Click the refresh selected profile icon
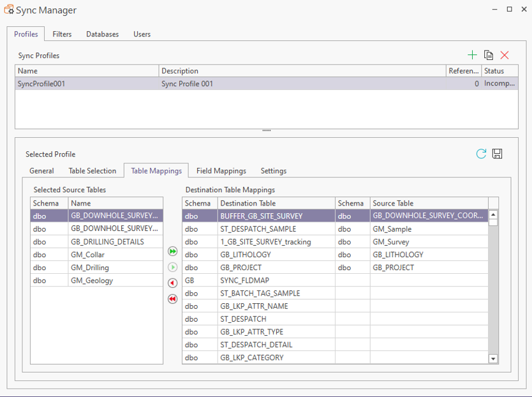 481,154
